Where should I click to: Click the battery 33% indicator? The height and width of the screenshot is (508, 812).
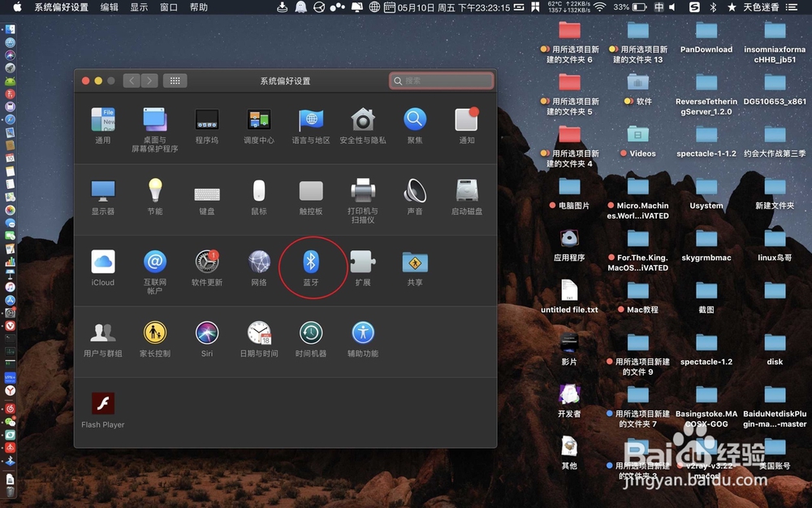(x=630, y=7)
